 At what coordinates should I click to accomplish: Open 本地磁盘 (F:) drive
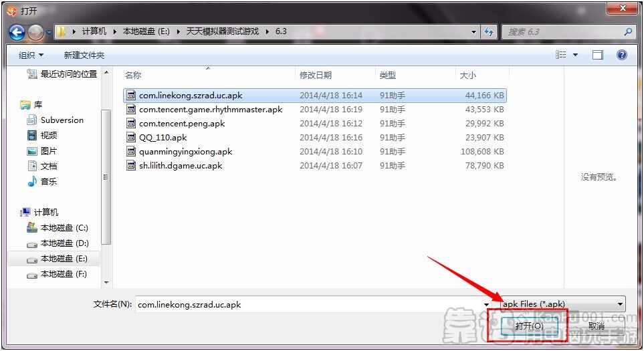[57, 274]
